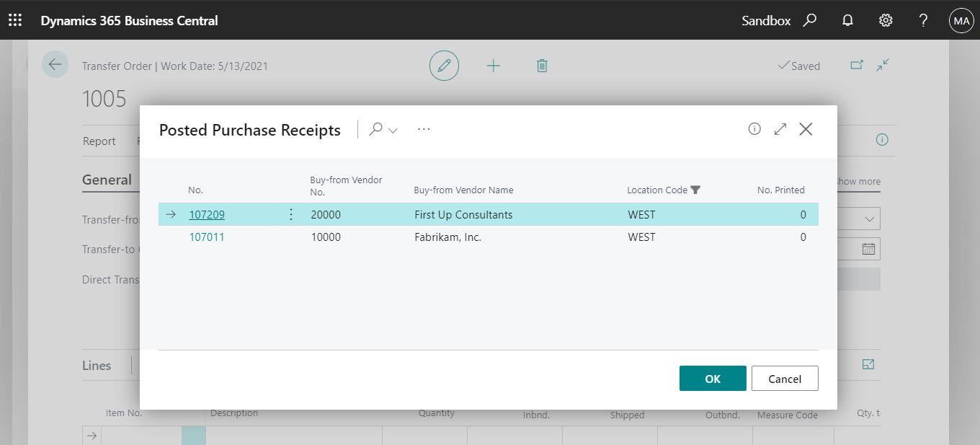Screen dimensions: 980x445
Task: Delete the transfer order via the trash icon
Action: [541, 65]
